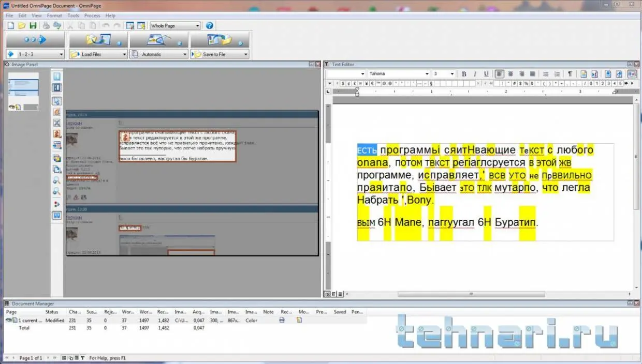Set justified alignment in Text Editor
The image size is (642, 364).
pos(532,74)
